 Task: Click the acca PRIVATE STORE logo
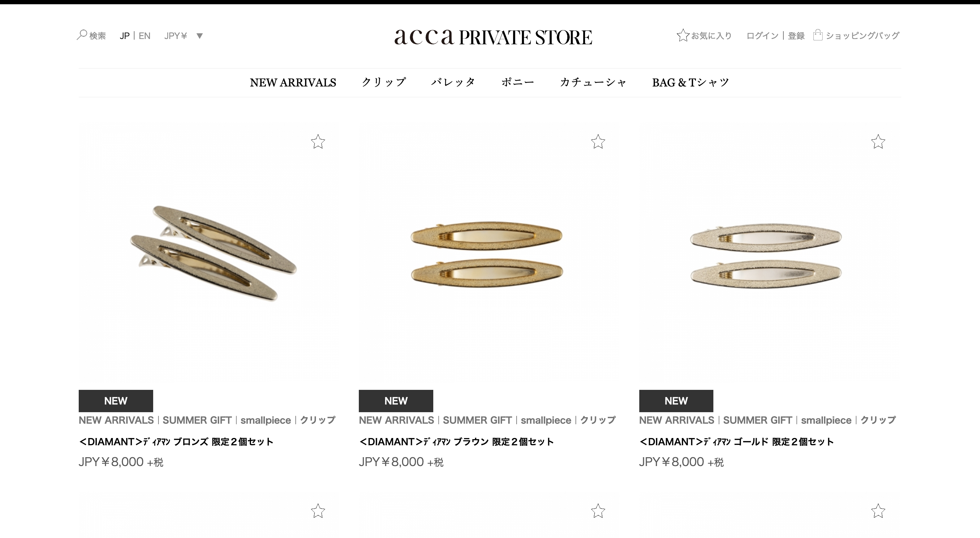click(493, 37)
